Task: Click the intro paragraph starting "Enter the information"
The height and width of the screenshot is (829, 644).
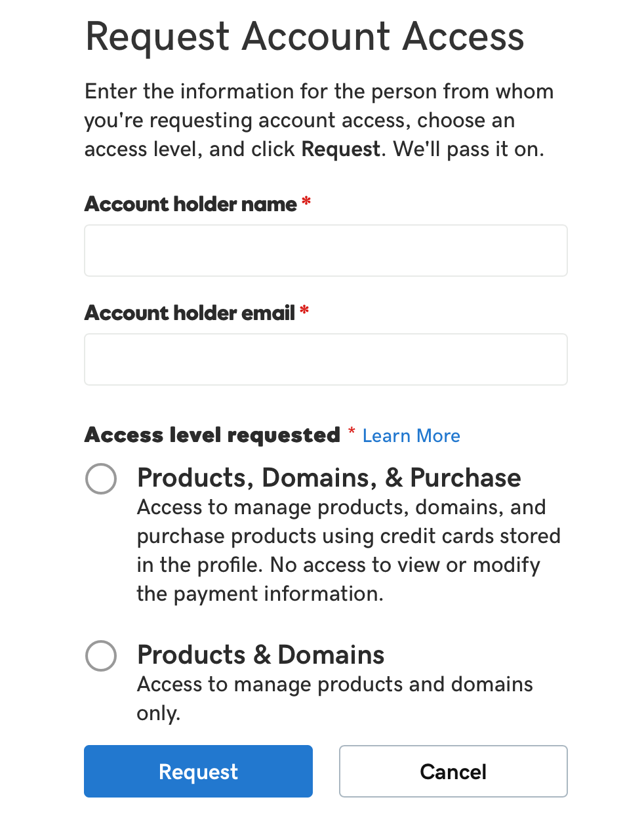Action: tap(319, 120)
